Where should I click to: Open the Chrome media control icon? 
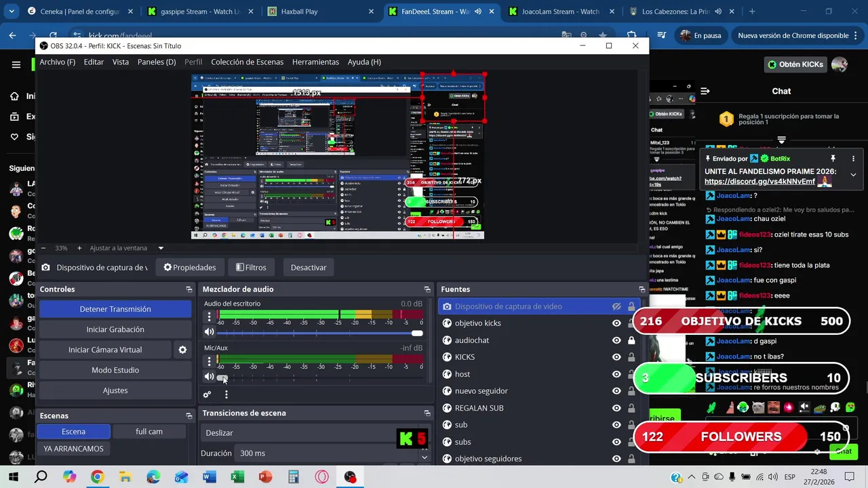[x=663, y=35]
